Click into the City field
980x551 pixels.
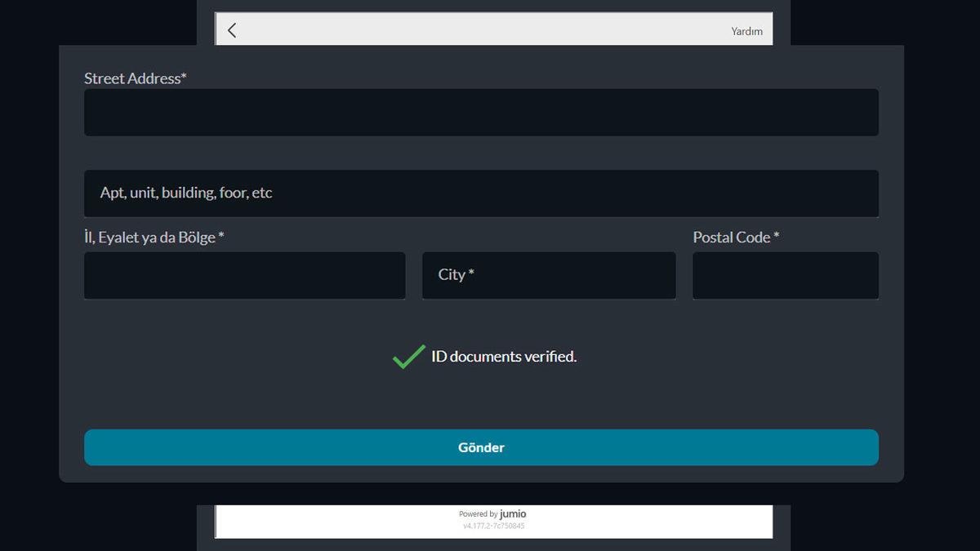572,275
